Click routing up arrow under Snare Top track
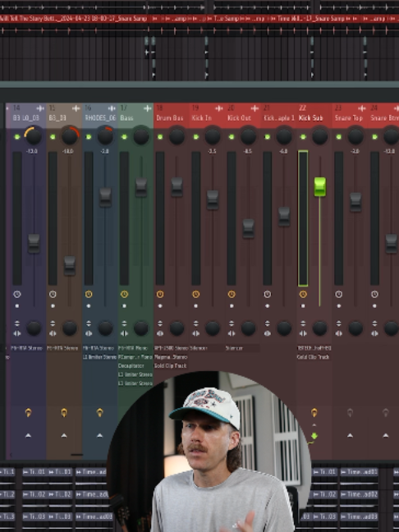This screenshot has height=532, width=399. coord(350,435)
